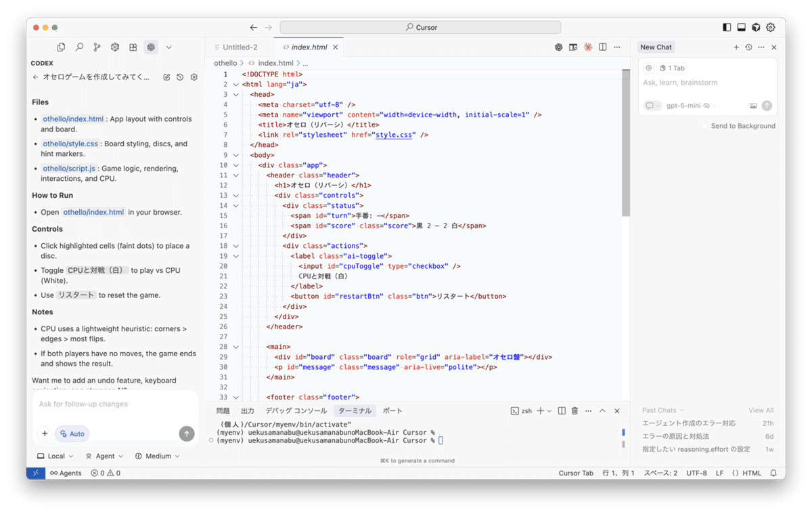Open the Medium reasoning effort dropdown
This screenshot has height=514, width=812.
tap(157, 456)
